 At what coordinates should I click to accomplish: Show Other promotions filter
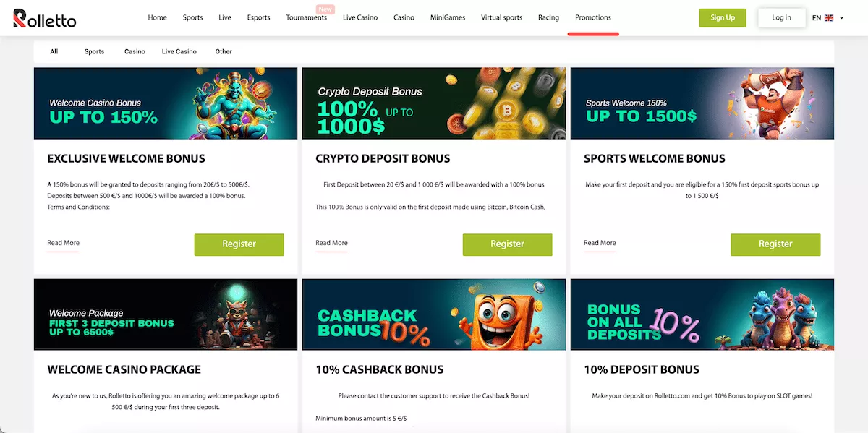tap(224, 52)
